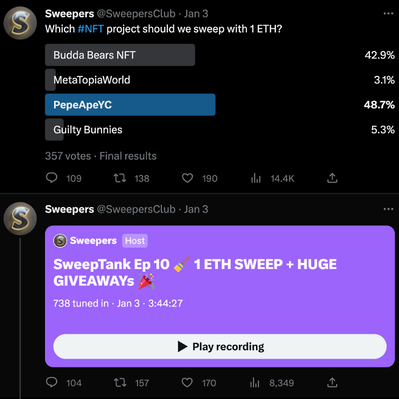Open @SweepersClub handle on the poll tweet
The image size is (399, 399).
coord(136,14)
